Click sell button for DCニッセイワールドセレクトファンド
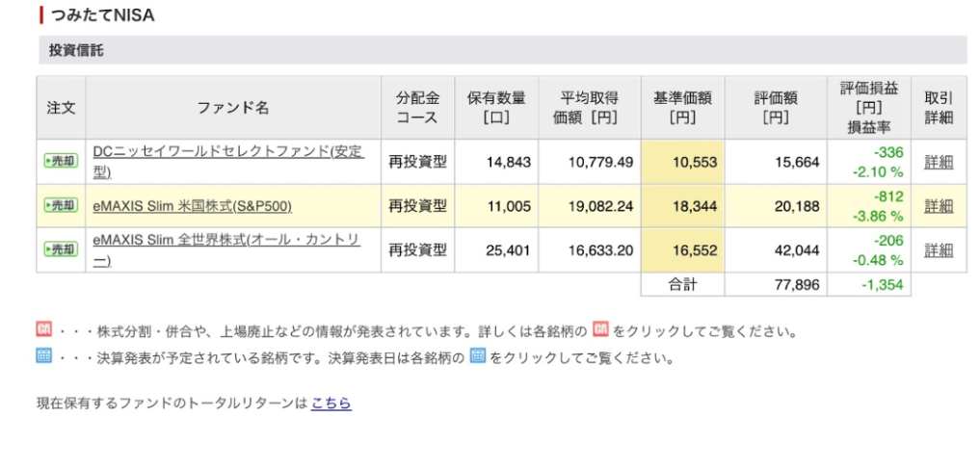This screenshot has height=470, width=980. (61, 162)
